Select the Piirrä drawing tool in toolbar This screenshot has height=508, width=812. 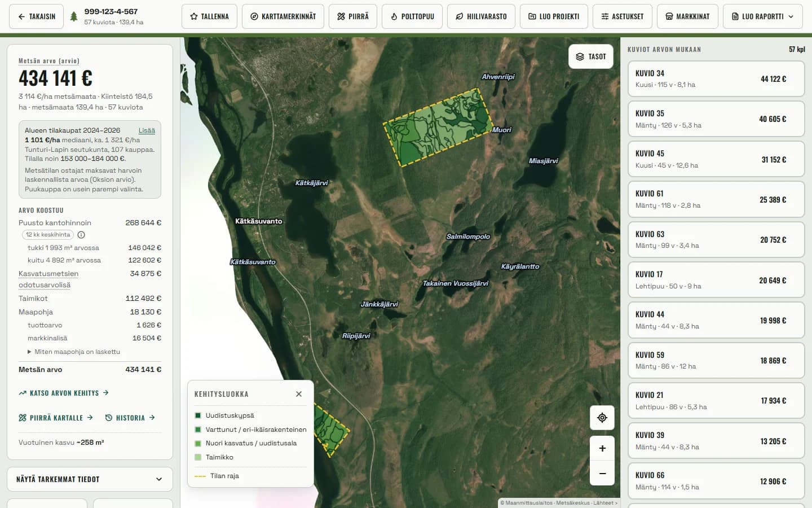click(353, 16)
